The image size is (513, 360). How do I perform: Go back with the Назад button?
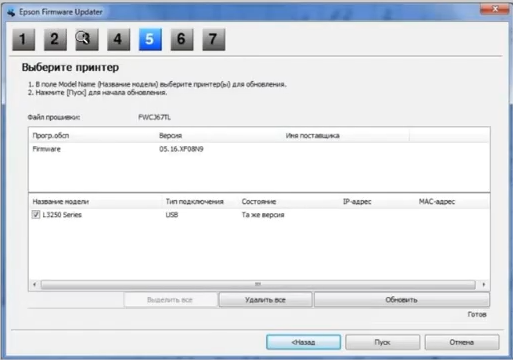tap(303, 342)
